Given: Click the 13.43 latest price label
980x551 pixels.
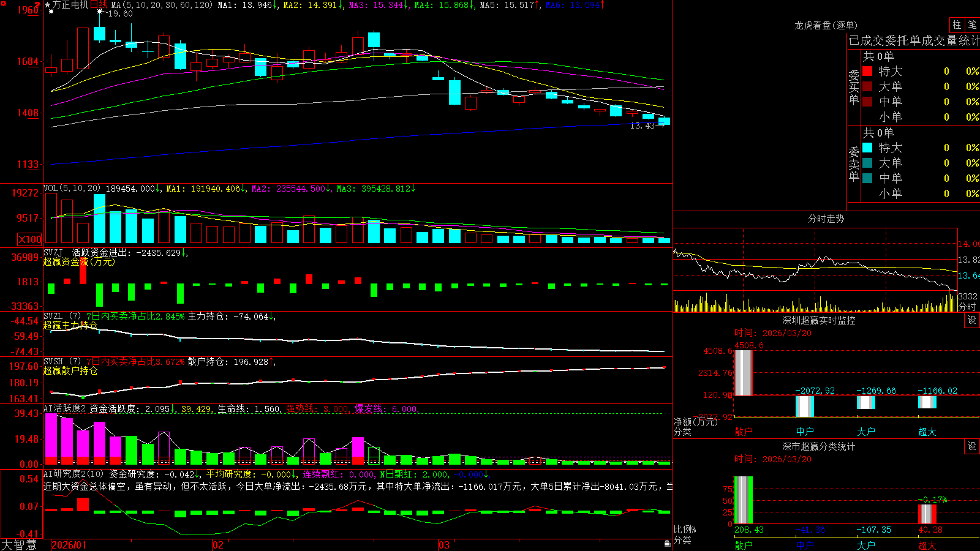Looking at the screenshot, I should pos(643,126).
